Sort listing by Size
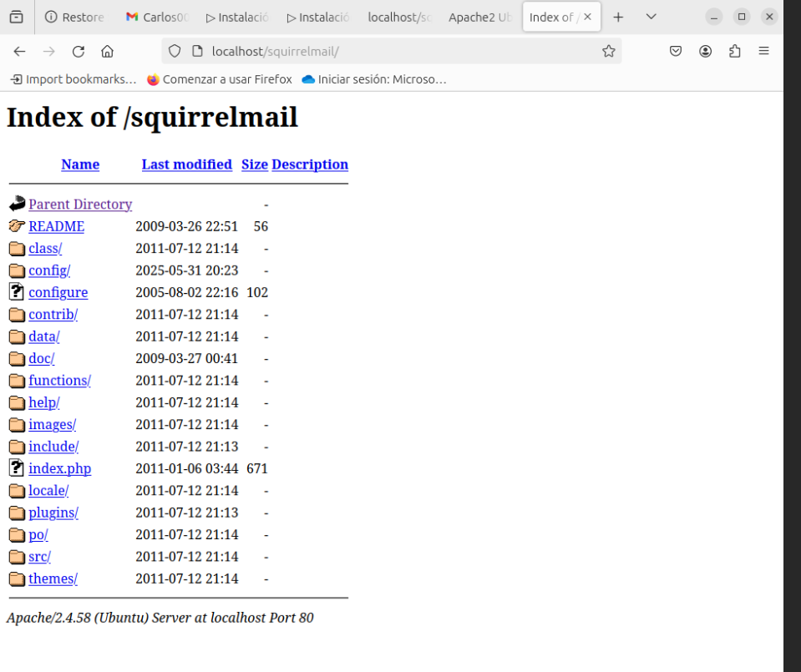Image resolution: width=801 pixels, height=672 pixels. click(x=255, y=164)
